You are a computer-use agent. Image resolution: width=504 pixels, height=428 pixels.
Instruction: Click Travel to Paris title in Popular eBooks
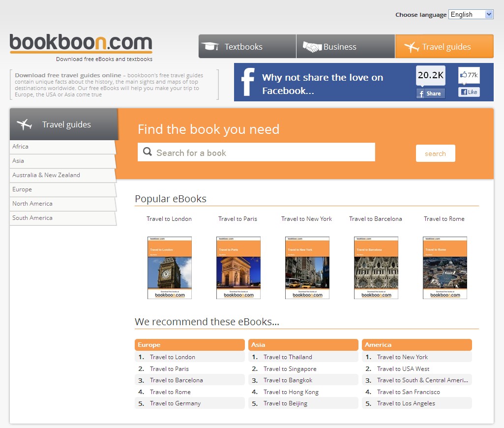[x=238, y=219]
